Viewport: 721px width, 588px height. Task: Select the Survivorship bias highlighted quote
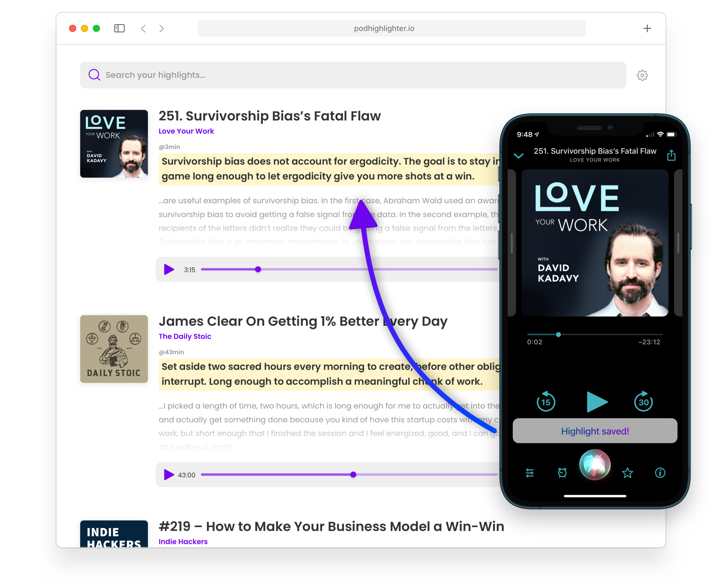click(329, 169)
